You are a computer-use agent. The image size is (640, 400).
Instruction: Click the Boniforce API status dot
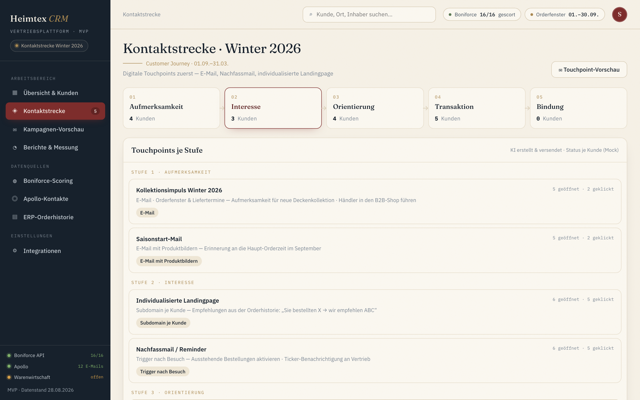[x=9, y=356]
